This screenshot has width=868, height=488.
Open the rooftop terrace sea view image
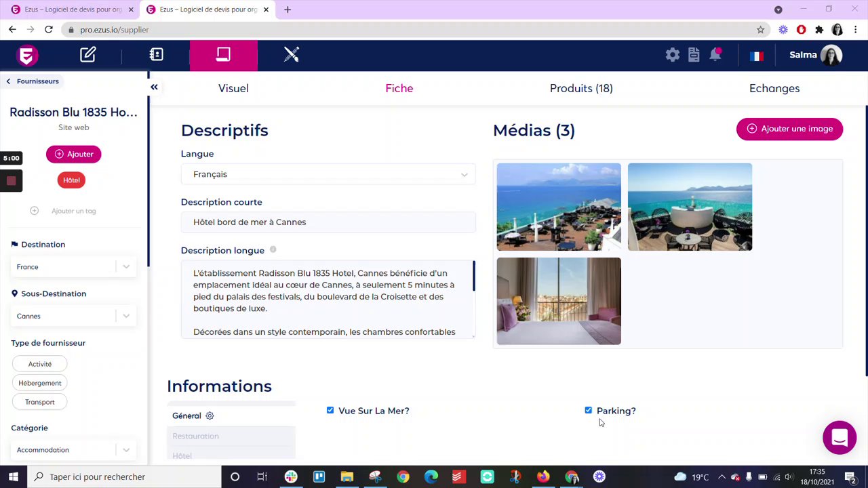coord(559,207)
